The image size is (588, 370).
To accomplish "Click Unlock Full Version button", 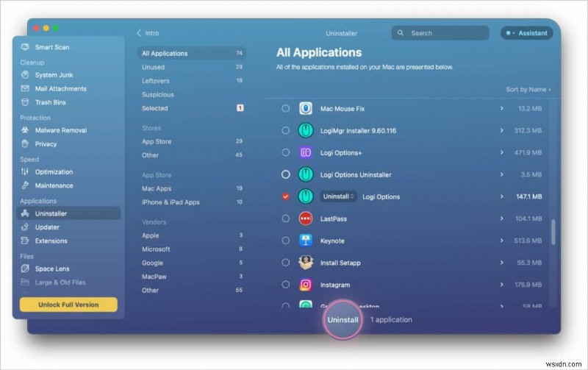I will [x=68, y=305].
